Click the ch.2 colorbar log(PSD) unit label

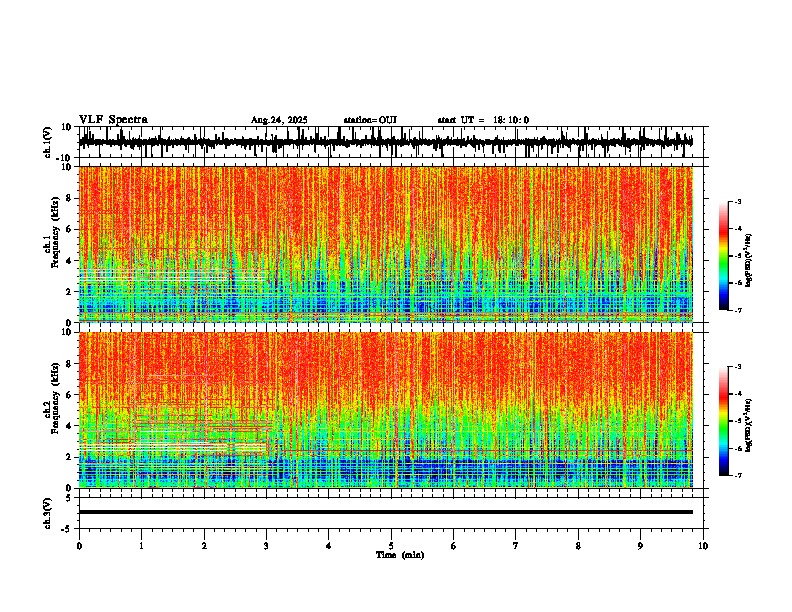pyautogui.click(x=749, y=425)
